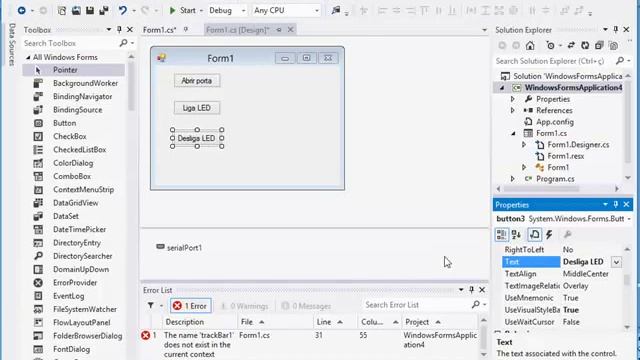The width and height of the screenshot is (640, 360).
Task: Open the Text property value dropdown
Action: click(616, 262)
